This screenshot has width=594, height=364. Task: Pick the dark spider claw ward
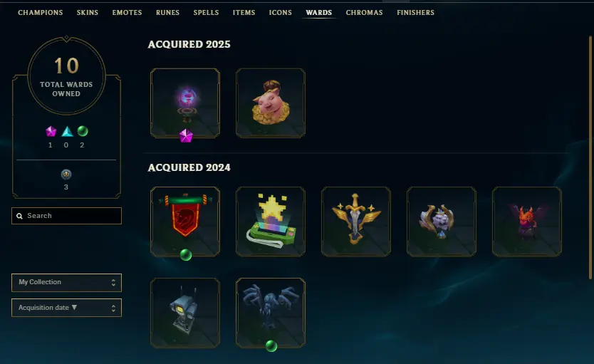(x=271, y=313)
